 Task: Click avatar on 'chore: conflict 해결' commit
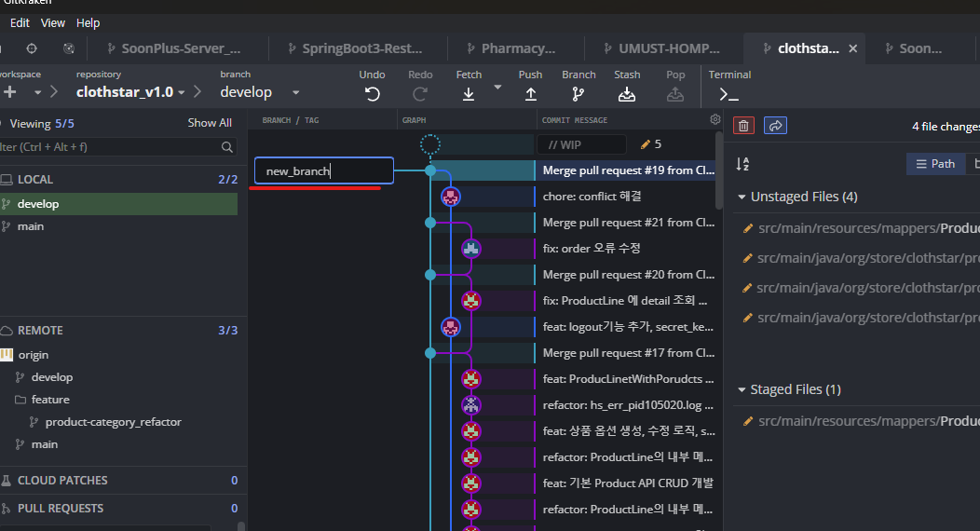tap(451, 197)
